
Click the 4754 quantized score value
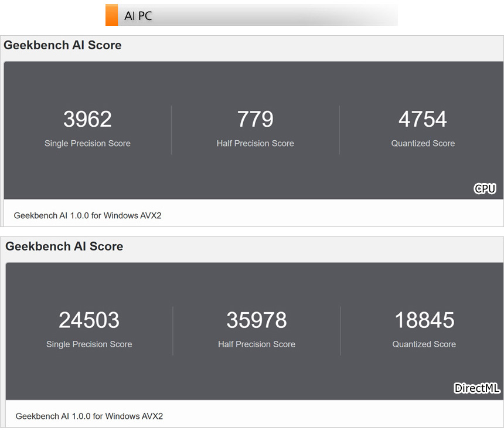click(x=423, y=119)
